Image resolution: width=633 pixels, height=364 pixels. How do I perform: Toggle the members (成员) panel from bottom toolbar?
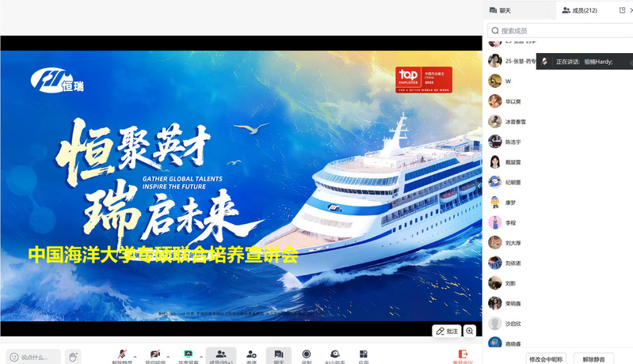click(x=221, y=355)
